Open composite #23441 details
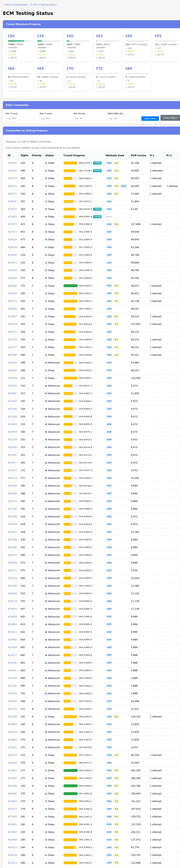Viewport: 180px width, 868px height. (12, 163)
